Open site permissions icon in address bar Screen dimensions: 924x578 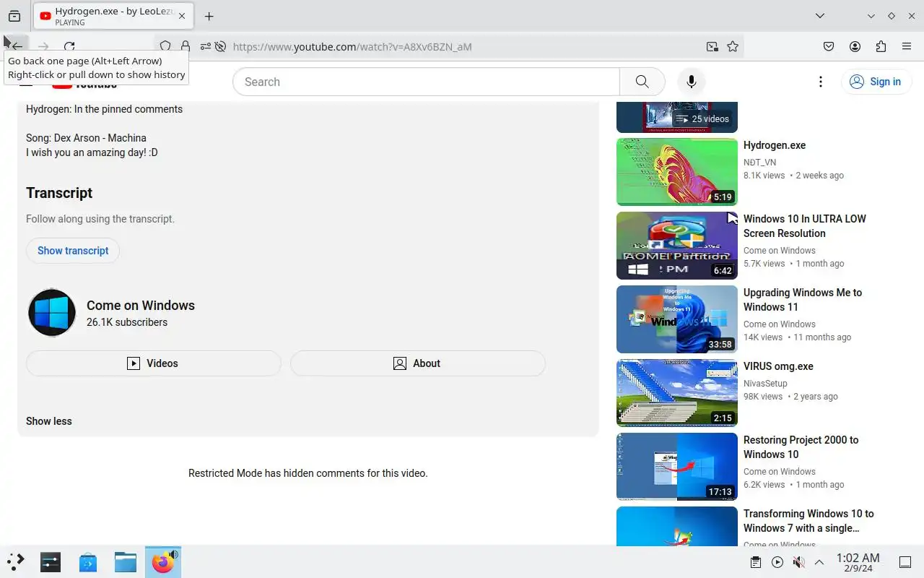[206, 46]
